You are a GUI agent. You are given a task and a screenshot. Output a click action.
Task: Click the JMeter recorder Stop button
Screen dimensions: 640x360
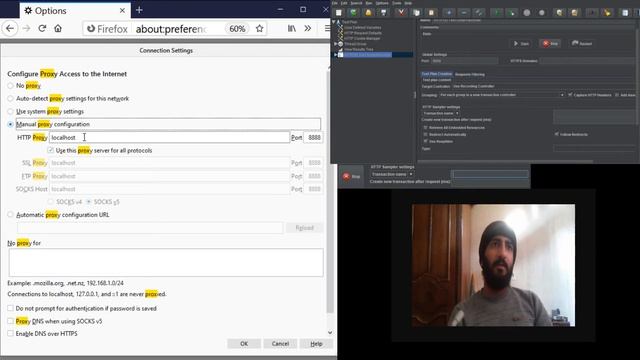tap(550, 43)
